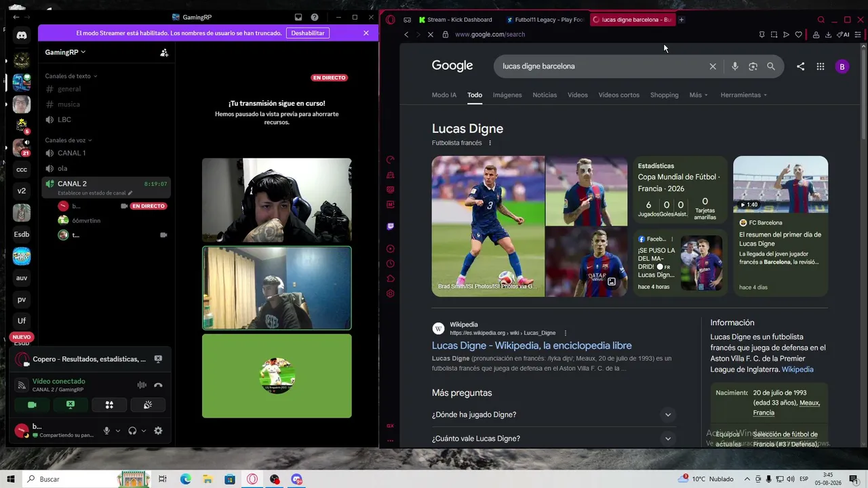The height and width of the screenshot is (488, 868).
Task: Expand the GamingRP server menu
Action: 65,52
